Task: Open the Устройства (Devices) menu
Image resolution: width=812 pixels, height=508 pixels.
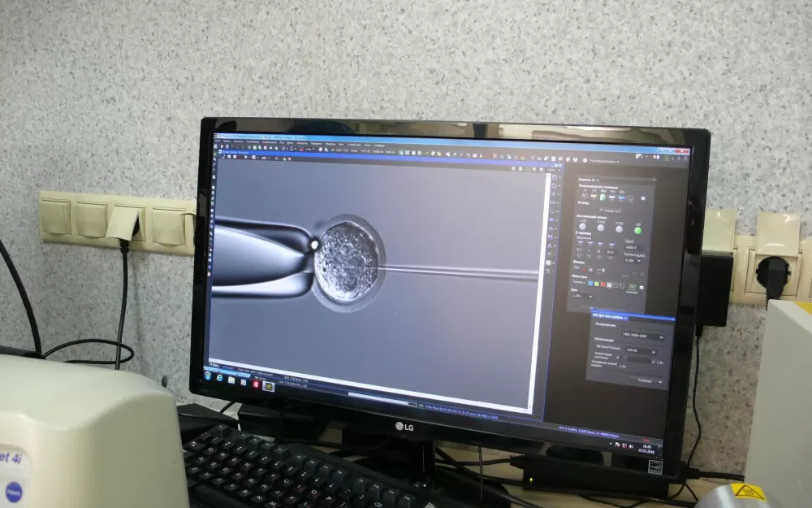Action: pyautogui.click(x=354, y=145)
